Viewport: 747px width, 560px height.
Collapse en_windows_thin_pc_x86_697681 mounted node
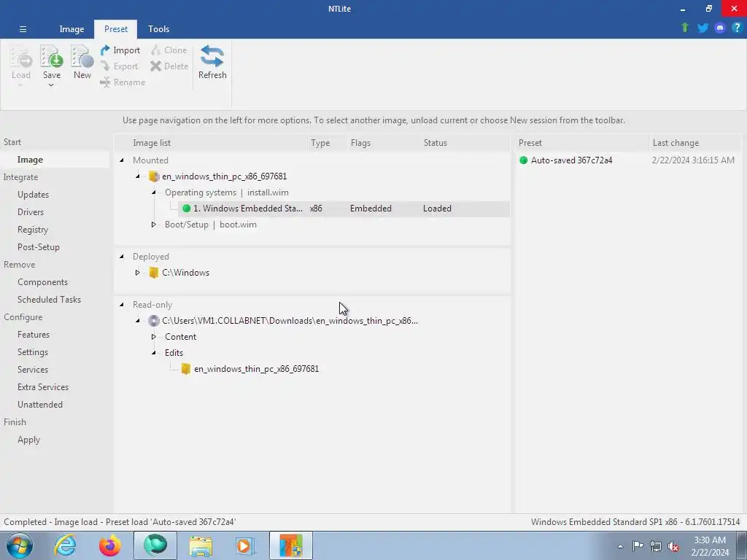tap(138, 176)
